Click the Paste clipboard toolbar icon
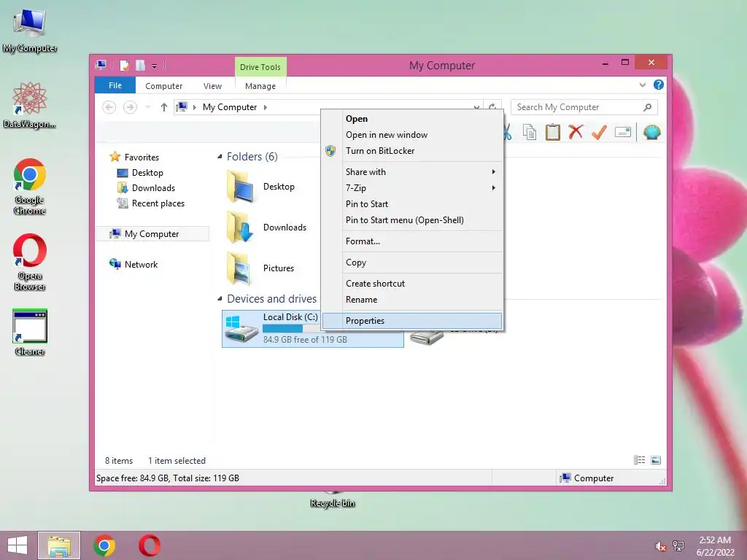The width and height of the screenshot is (747, 560). click(553, 132)
